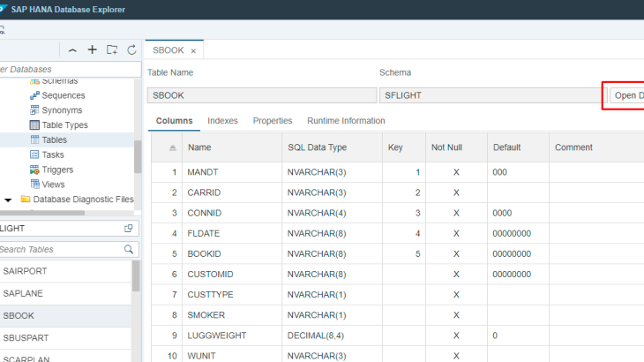Click the Database Diagnostic Files folder icon
The image size is (644, 362).
(x=26, y=199)
